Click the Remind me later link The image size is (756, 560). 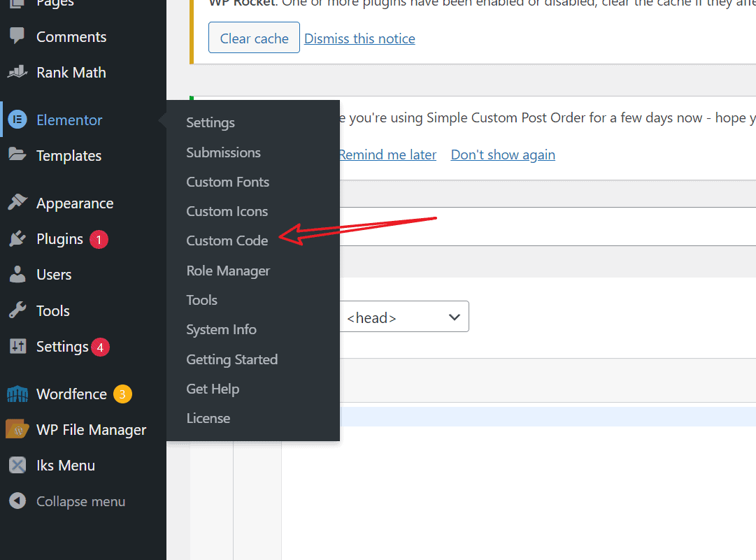tap(387, 154)
